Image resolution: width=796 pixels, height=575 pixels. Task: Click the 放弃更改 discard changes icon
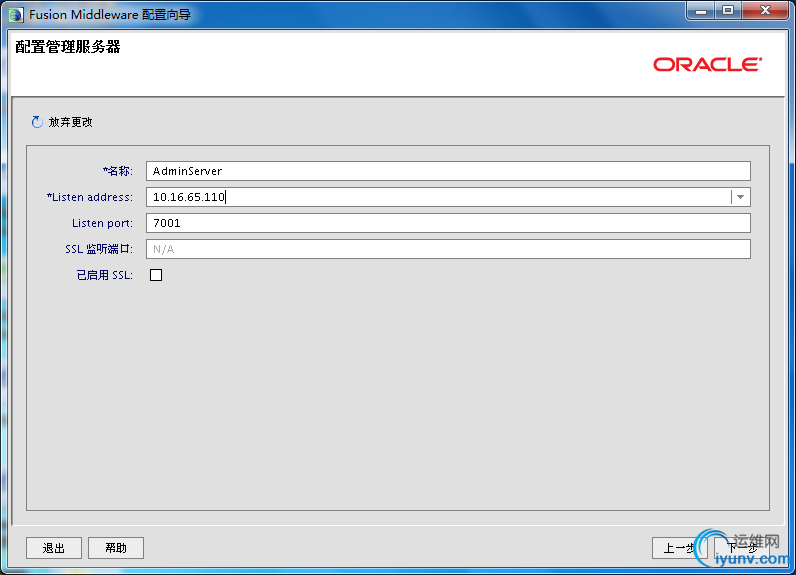click(x=37, y=122)
